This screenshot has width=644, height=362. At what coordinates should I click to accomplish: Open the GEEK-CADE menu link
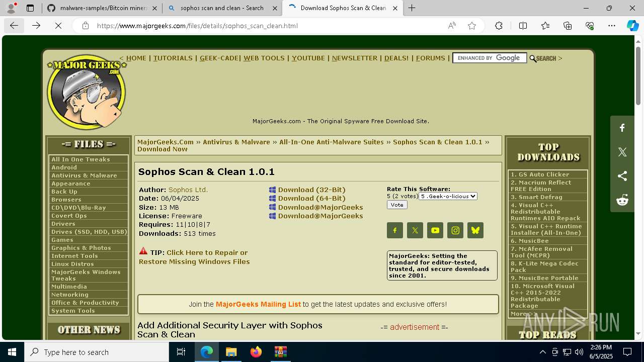tap(219, 58)
